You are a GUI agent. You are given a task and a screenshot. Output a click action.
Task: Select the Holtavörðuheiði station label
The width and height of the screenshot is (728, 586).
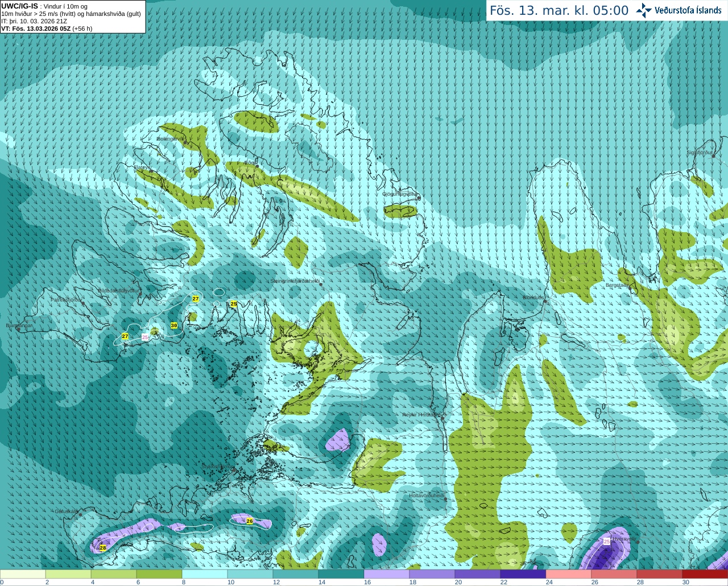(427, 496)
